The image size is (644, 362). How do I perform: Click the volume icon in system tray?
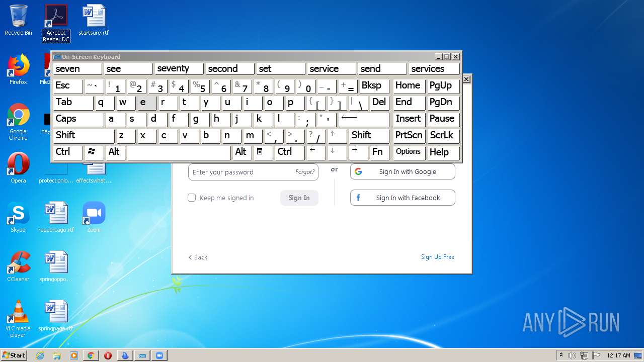coord(572,355)
